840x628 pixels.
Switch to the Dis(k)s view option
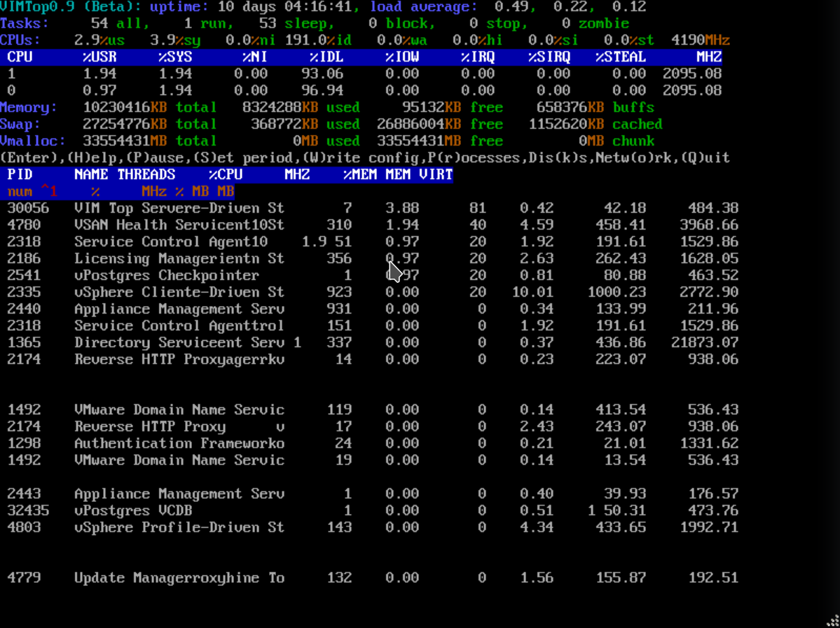tap(560, 158)
